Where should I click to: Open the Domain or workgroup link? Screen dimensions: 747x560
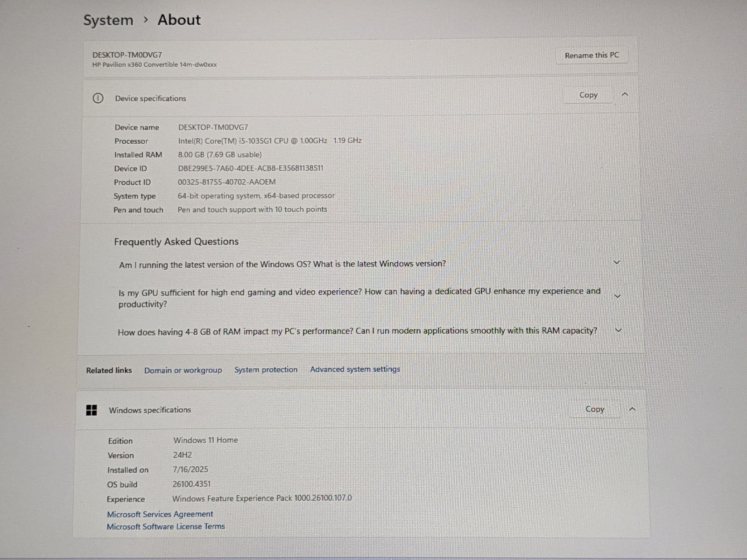183,370
